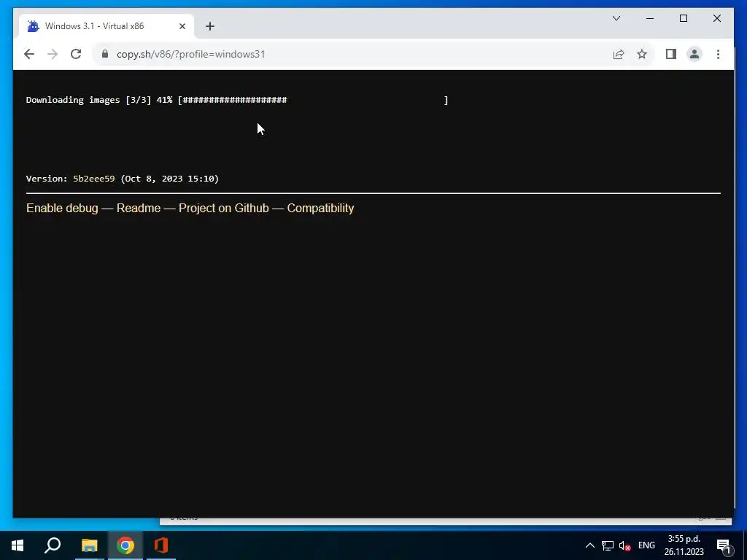Go back to the previous page

pos(29,54)
